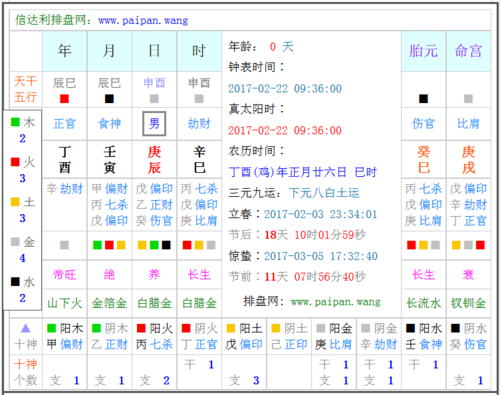The width and height of the screenshot is (500, 395).
Task: Click the month pillar 壬寅
Action: coord(110,160)
